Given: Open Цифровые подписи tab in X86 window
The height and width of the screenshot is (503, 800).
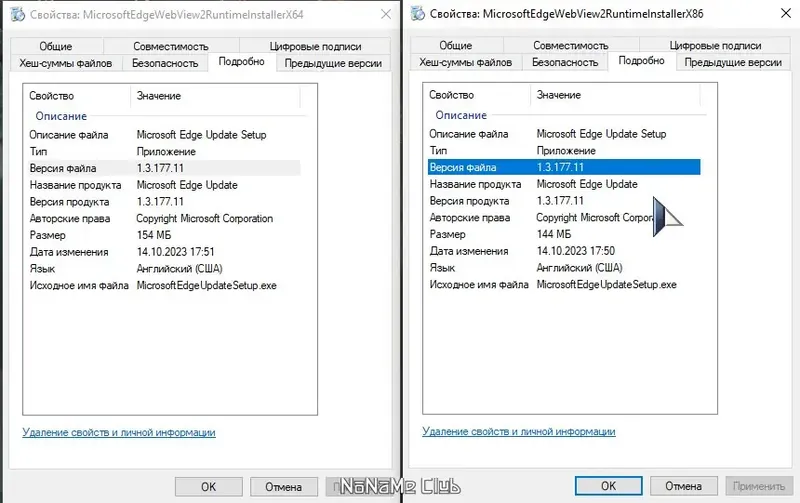Looking at the screenshot, I should (x=715, y=45).
